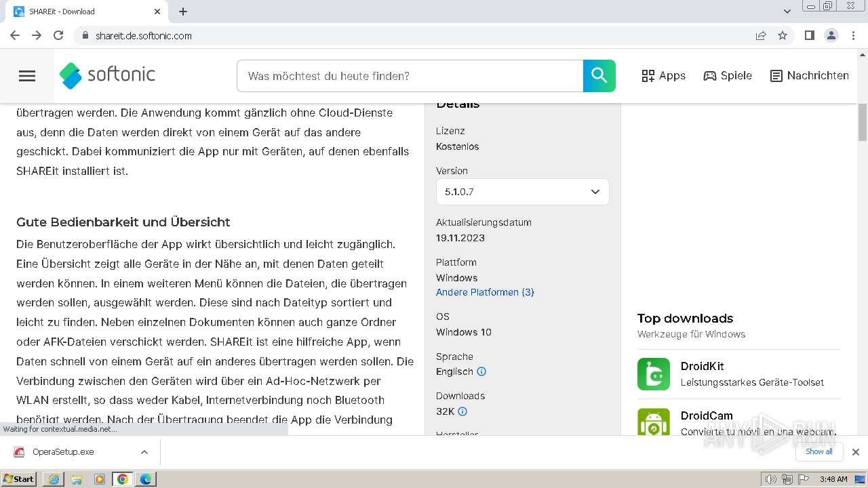The image size is (868, 488).
Task: Click the Nachrichten news icon
Action: 776,76
